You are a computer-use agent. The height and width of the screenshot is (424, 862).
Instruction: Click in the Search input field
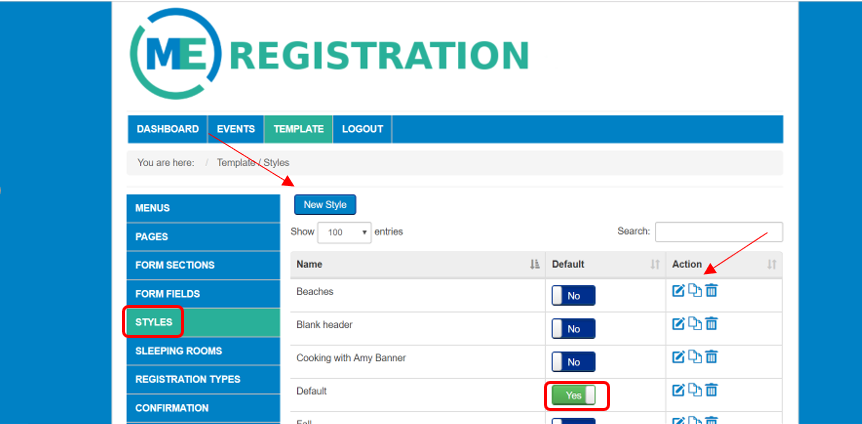tap(718, 231)
